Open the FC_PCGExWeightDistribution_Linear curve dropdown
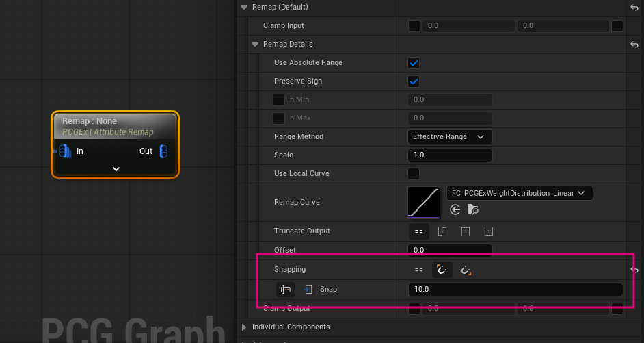Image resolution: width=644 pixels, height=343 pixels. pyautogui.click(x=519, y=193)
